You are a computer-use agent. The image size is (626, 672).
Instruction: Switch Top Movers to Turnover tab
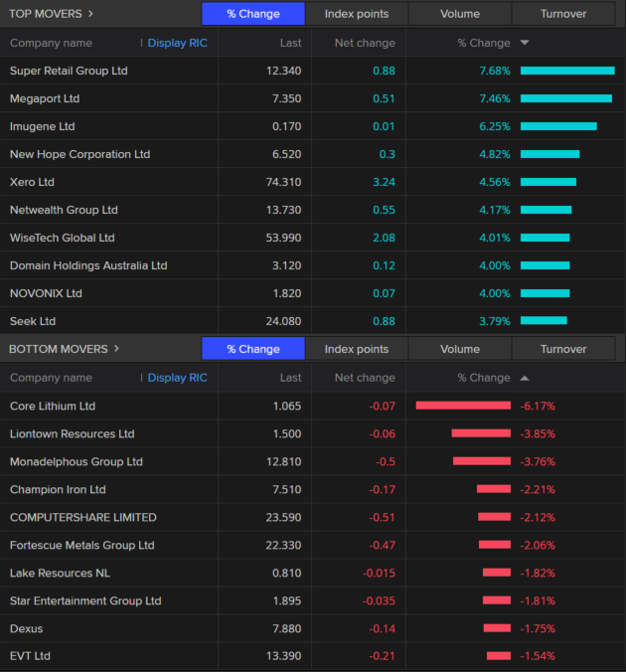[563, 14]
